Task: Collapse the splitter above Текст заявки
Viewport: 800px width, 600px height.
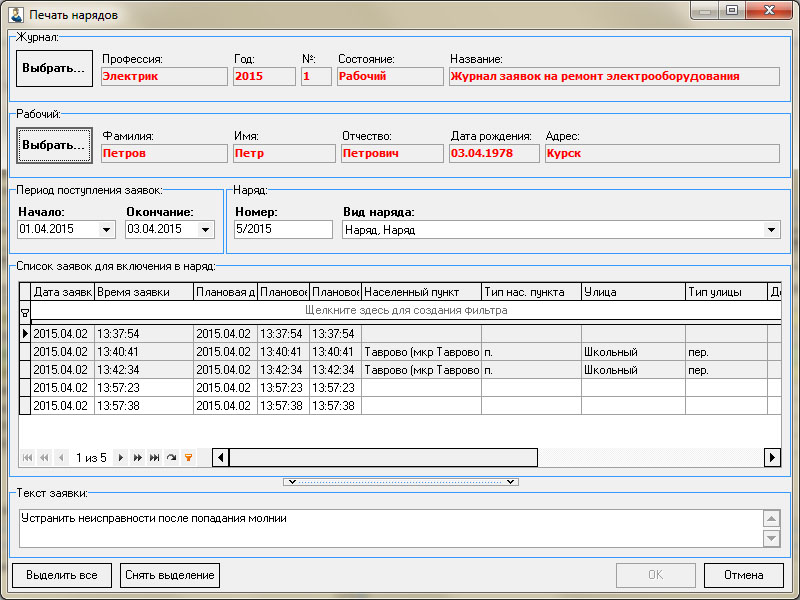Action: [400, 482]
